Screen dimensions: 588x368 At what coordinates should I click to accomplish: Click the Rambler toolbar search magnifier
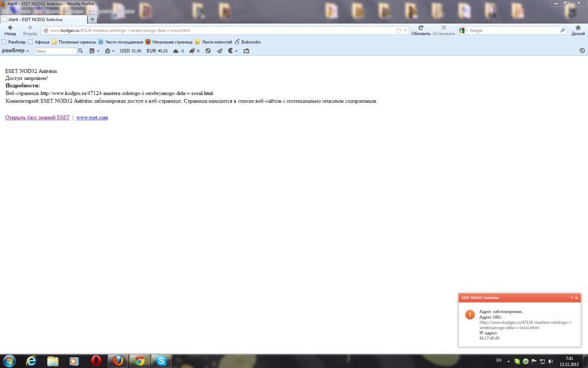pyautogui.click(x=80, y=51)
